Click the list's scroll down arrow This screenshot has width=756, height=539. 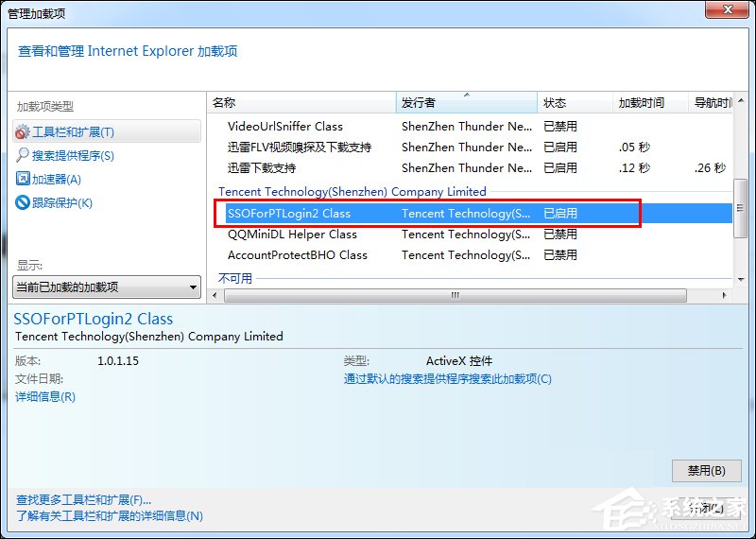[x=741, y=280]
